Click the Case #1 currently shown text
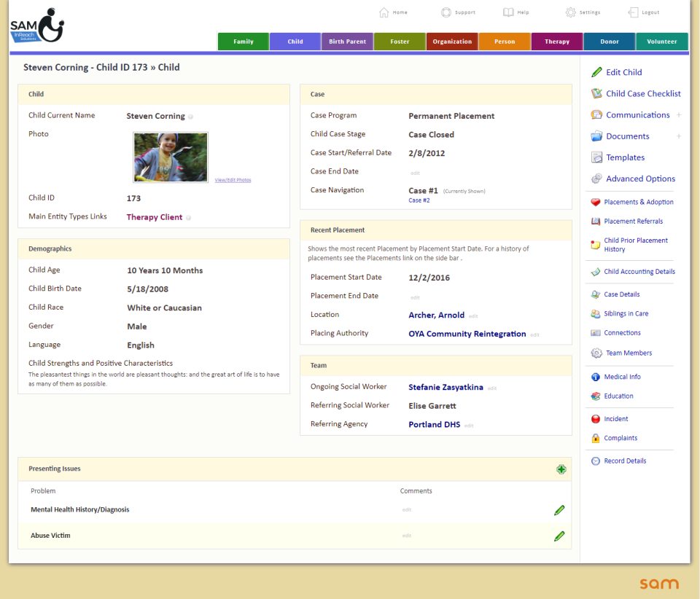This screenshot has width=700, height=599. click(447, 191)
